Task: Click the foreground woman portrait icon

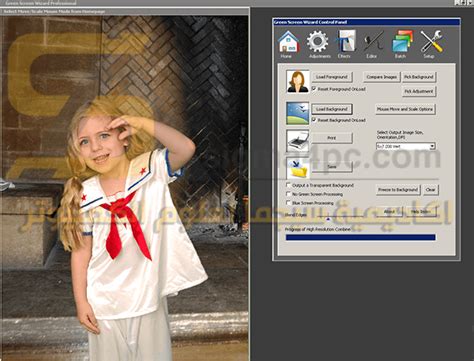Action: point(298,81)
